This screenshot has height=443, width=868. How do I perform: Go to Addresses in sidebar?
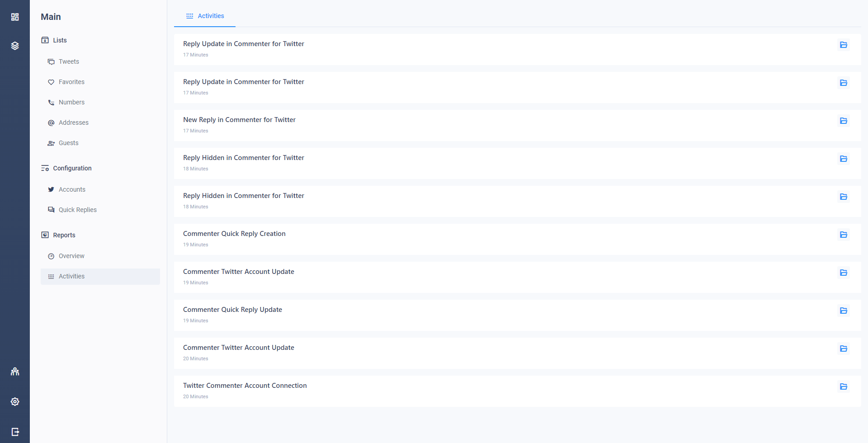(x=100, y=123)
